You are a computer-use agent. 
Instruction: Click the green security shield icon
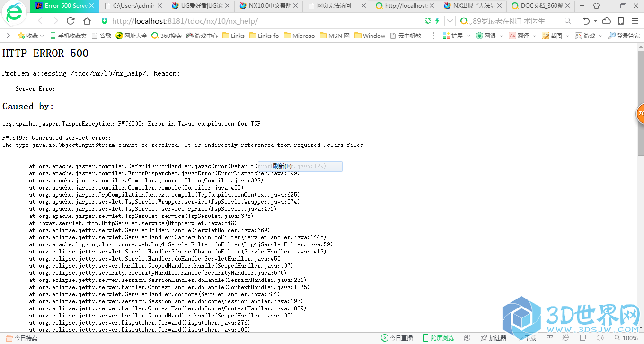point(105,21)
